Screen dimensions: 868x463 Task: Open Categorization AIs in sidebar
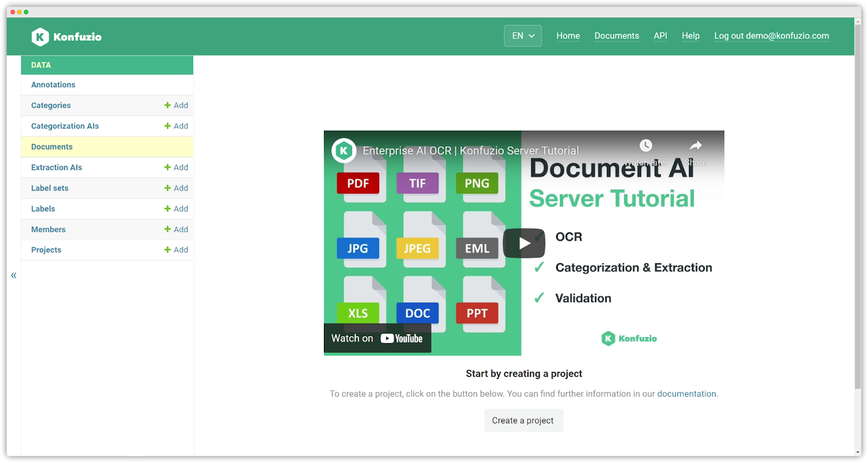point(65,126)
